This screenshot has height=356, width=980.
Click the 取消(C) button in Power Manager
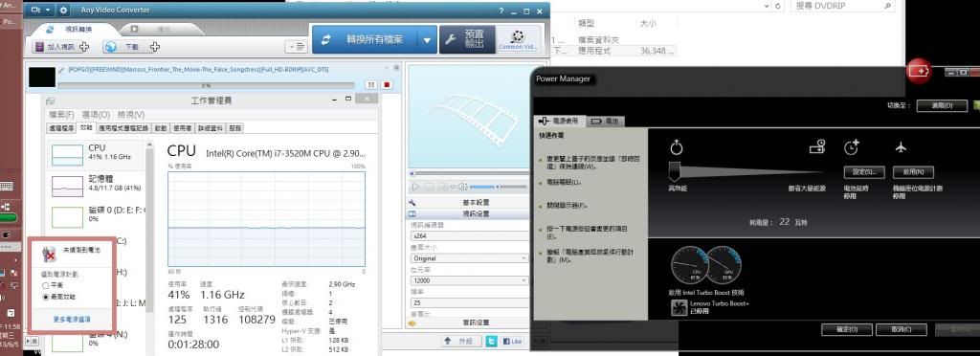pyautogui.click(x=902, y=329)
